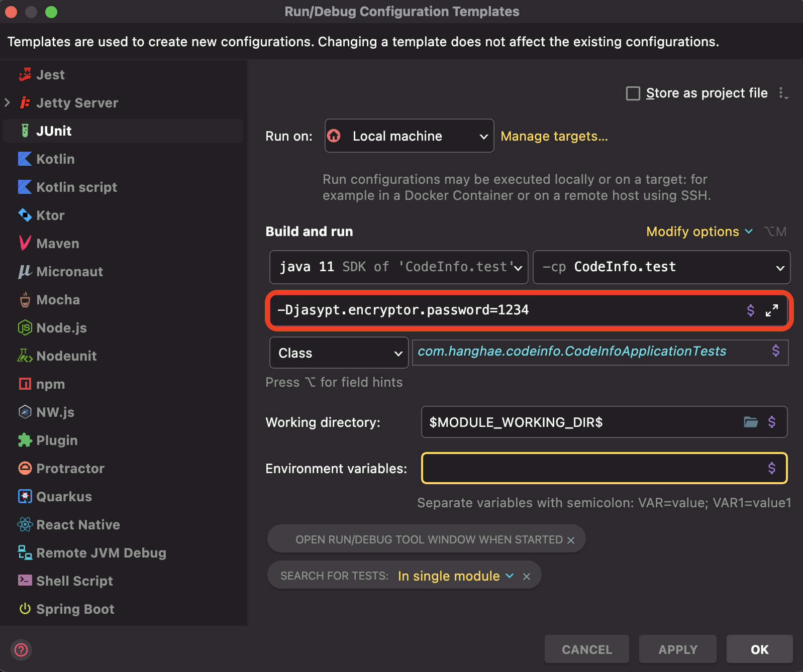803x672 pixels.
Task: Click the Micronaut template icon
Action: coord(25,272)
